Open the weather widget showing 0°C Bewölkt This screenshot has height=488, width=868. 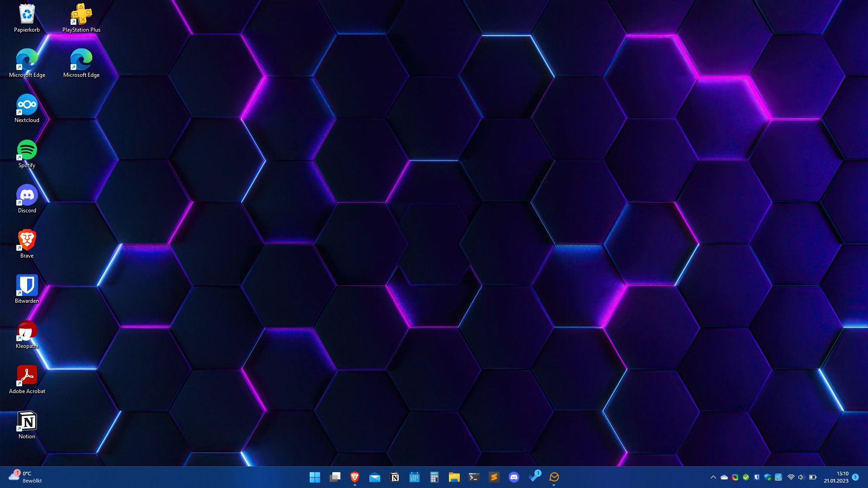tap(26, 477)
